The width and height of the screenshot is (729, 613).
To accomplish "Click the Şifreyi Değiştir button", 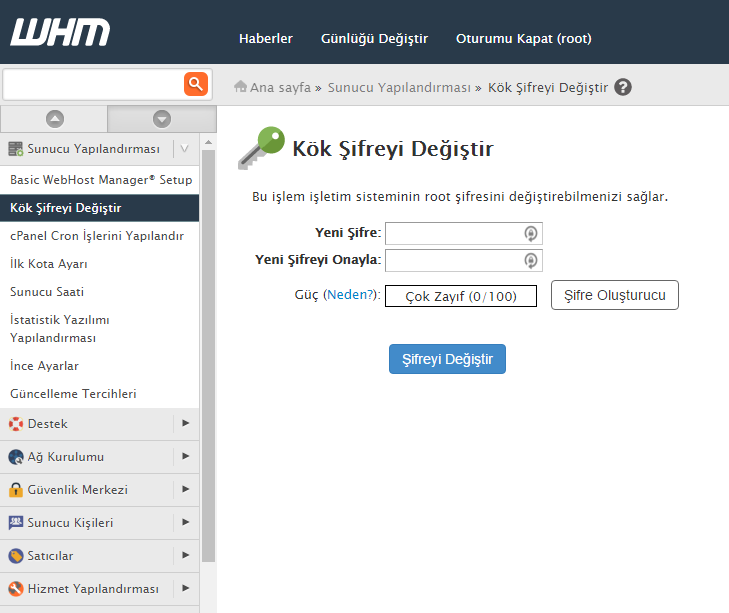I will point(447,359).
